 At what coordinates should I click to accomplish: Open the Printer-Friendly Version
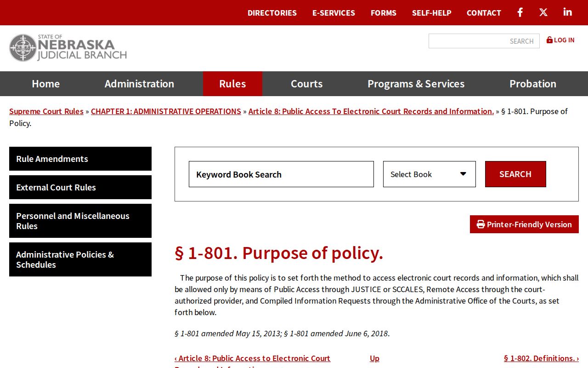(524, 224)
